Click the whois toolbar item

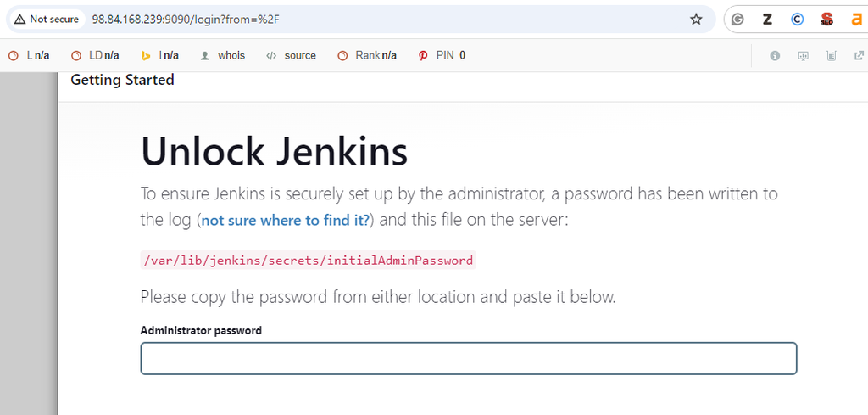pyautogui.click(x=223, y=55)
